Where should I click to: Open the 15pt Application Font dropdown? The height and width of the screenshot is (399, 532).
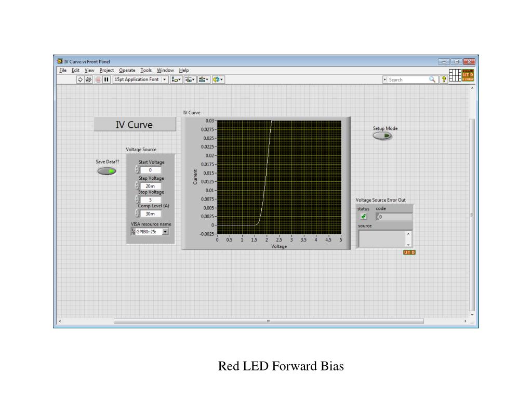[x=141, y=79]
